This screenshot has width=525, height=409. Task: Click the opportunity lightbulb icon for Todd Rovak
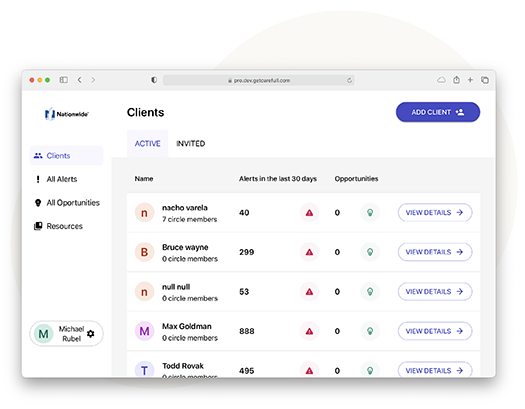point(370,370)
